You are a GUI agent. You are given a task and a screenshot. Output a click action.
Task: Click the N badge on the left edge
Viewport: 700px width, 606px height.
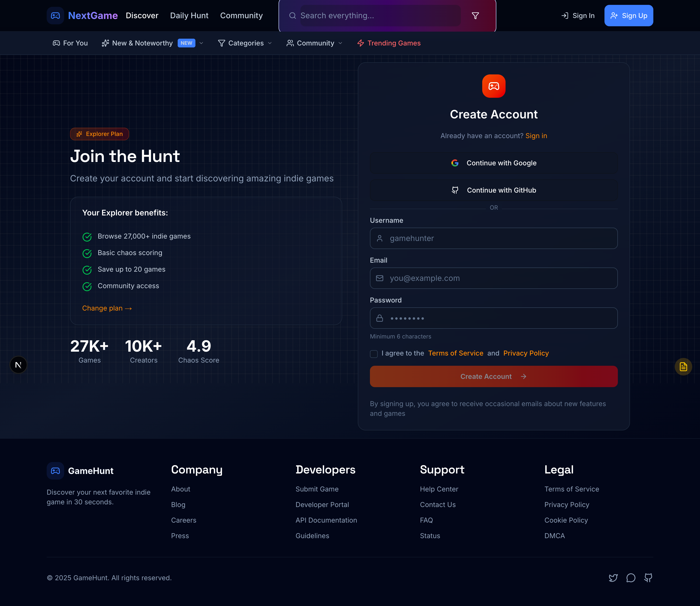18,365
